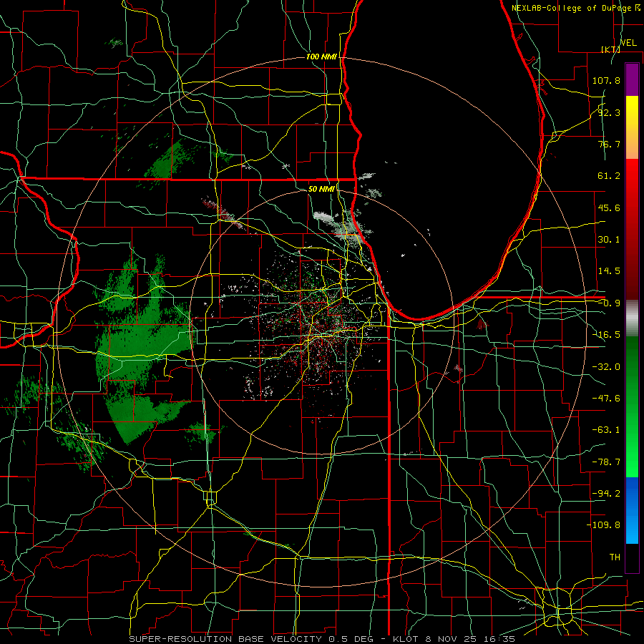Select the -32.0 legend value
644x644 pixels.
coord(606,367)
